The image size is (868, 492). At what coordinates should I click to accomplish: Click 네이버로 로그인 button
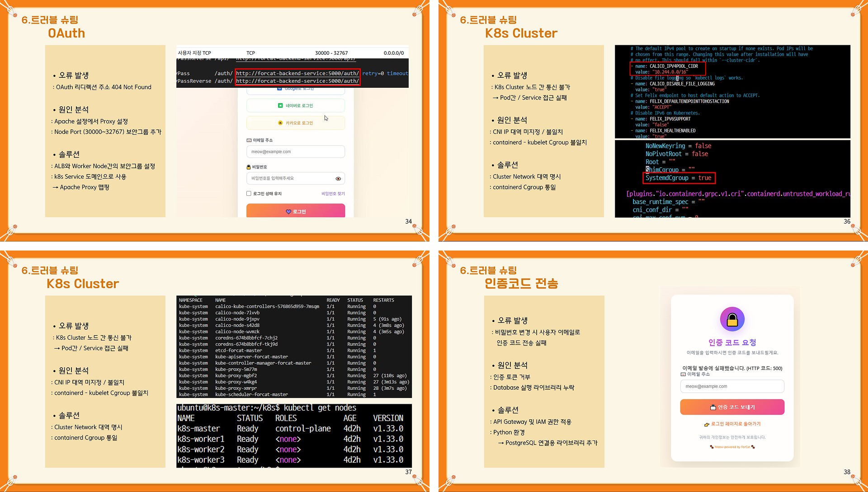296,105
